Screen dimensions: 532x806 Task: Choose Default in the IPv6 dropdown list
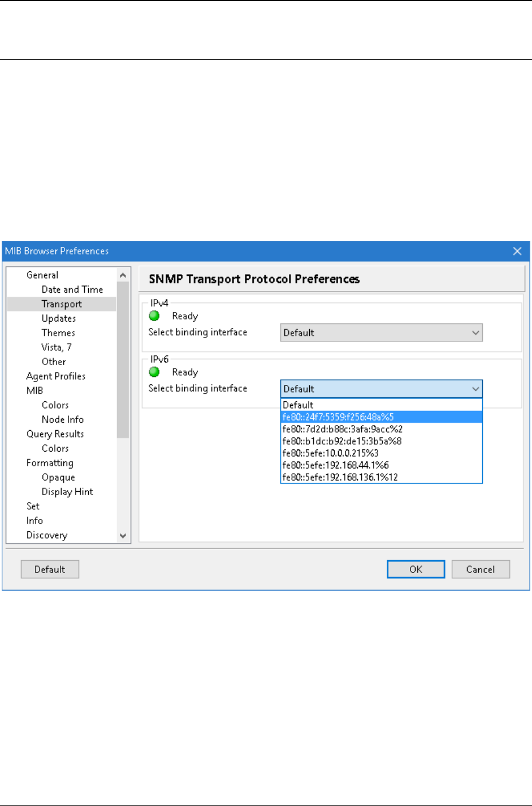point(382,405)
